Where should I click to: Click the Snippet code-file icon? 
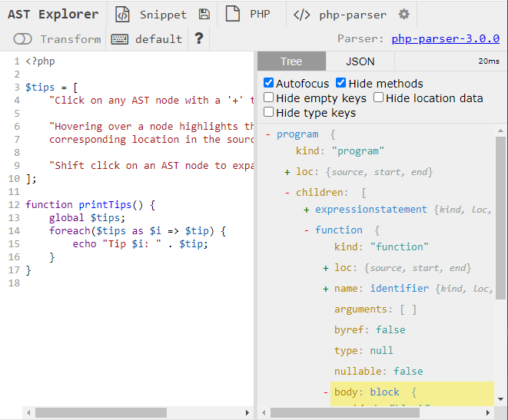[122, 15]
